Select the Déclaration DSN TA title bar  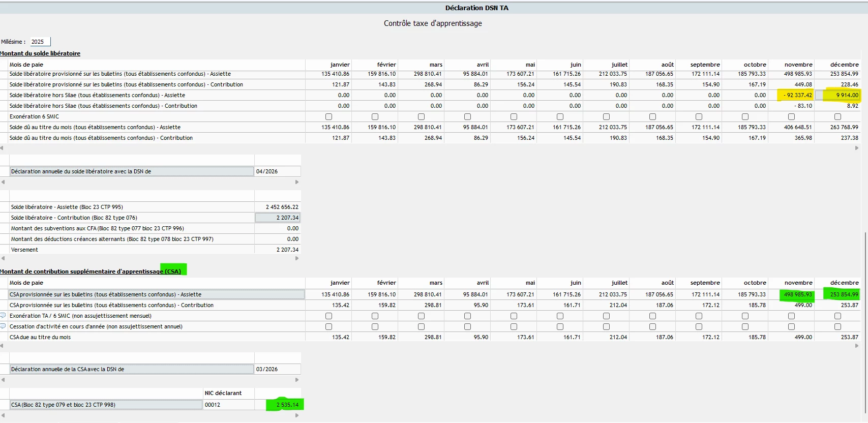(x=434, y=8)
